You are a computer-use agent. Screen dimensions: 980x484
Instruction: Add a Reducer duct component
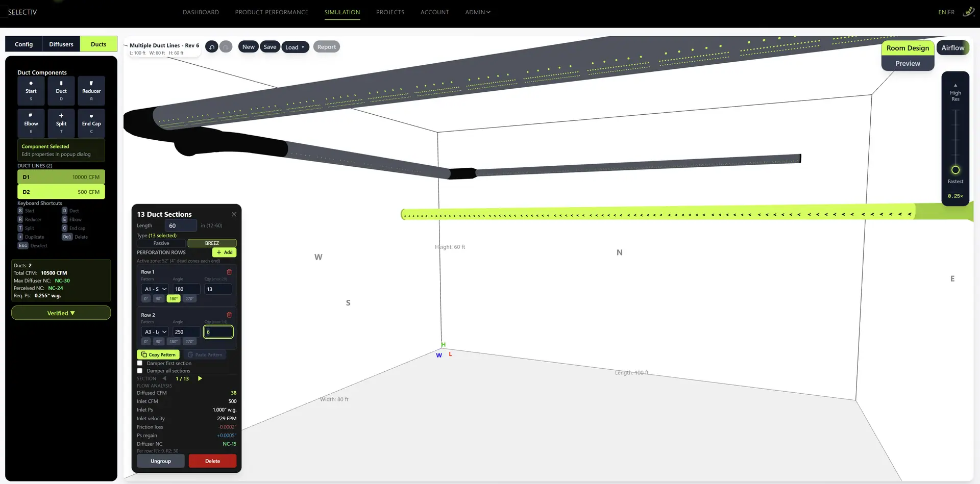pyautogui.click(x=91, y=91)
